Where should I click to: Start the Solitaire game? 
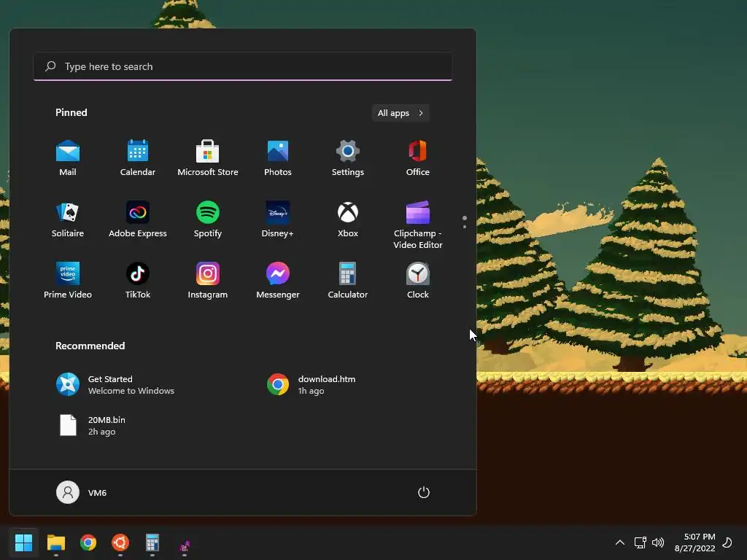tap(68, 219)
